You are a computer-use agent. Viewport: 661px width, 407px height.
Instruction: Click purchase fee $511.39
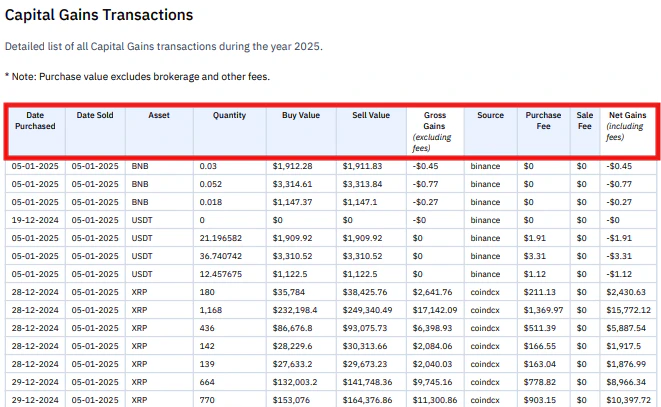coord(540,328)
